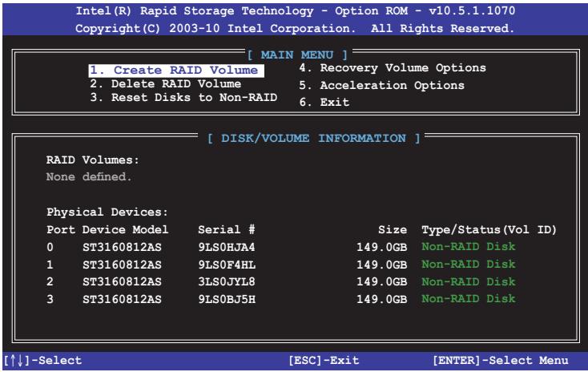
Task: Click port number 0 cell
Action: tap(50, 248)
